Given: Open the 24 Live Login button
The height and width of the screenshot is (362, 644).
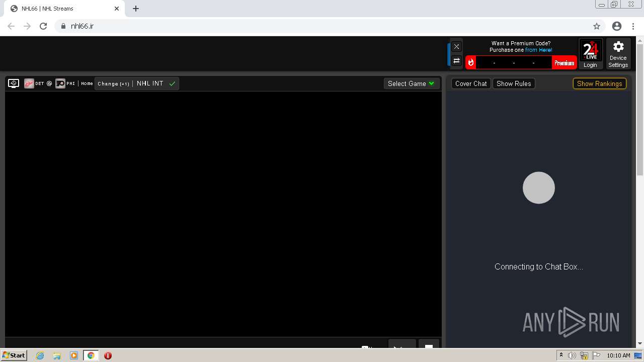Looking at the screenshot, I should pyautogui.click(x=590, y=54).
